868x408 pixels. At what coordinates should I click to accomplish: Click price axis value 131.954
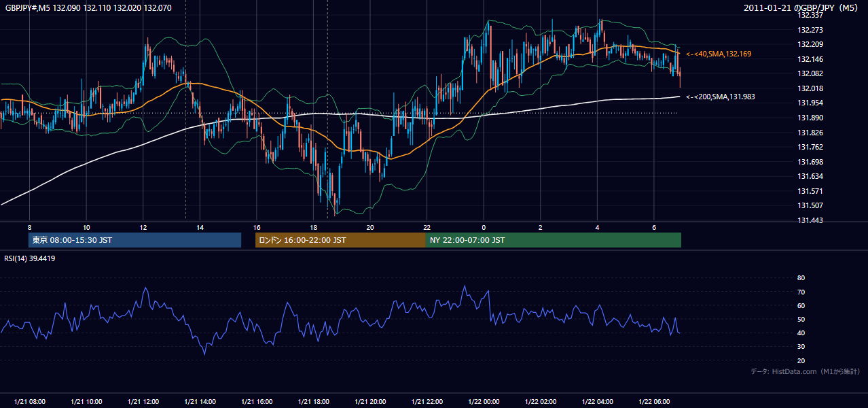(810, 103)
